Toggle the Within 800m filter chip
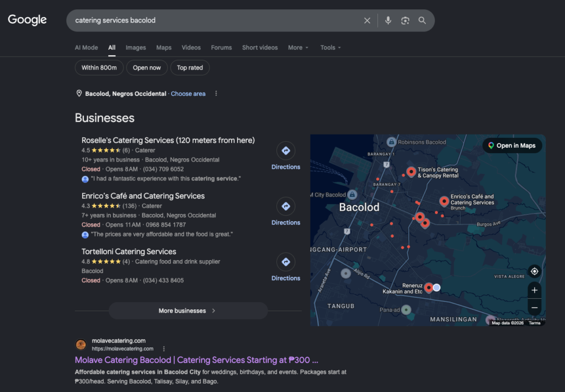The height and width of the screenshot is (392, 565). [99, 68]
